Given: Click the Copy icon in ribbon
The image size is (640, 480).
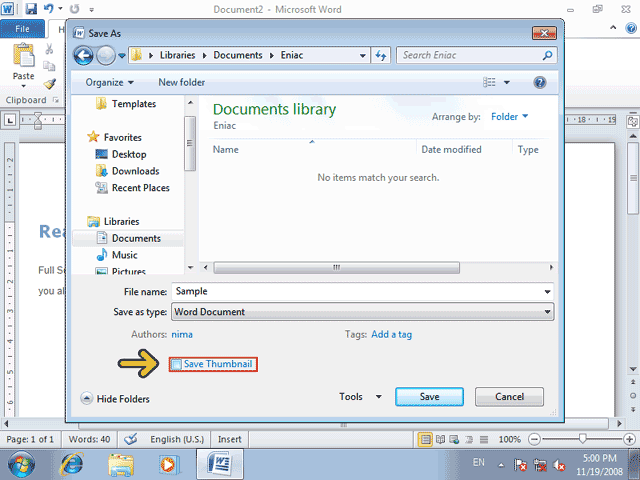Looking at the screenshot, I should pyautogui.click(x=49, y=66).
